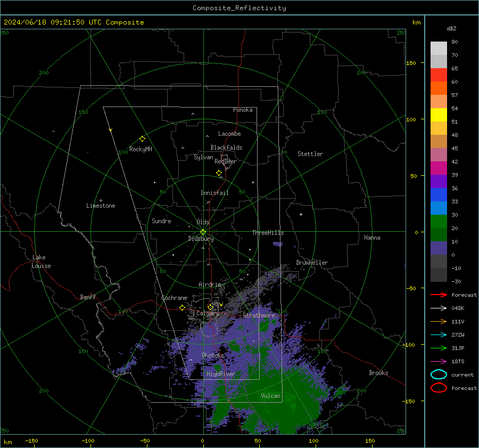Click the Limestone label
This screenshot has width=479, height=448.
tap(101, 206)
